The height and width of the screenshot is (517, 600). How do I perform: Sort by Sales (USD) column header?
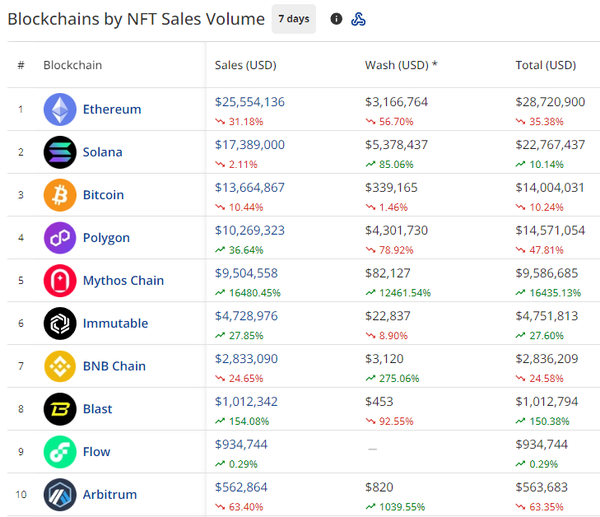tap(245, 66)
